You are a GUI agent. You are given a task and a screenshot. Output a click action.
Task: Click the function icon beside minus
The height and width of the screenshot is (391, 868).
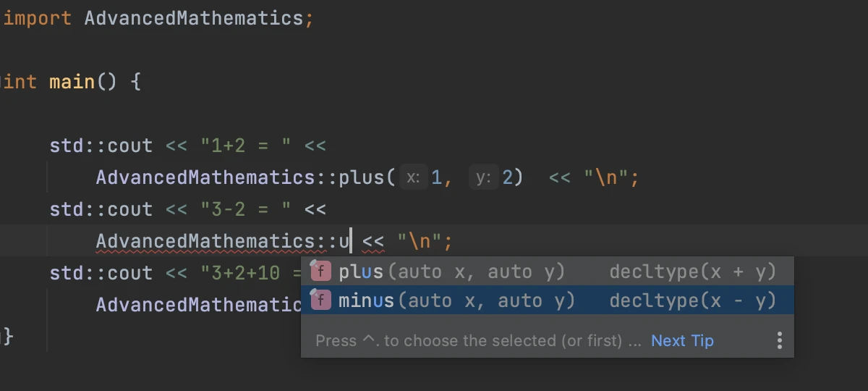click(x=320, y=300)
